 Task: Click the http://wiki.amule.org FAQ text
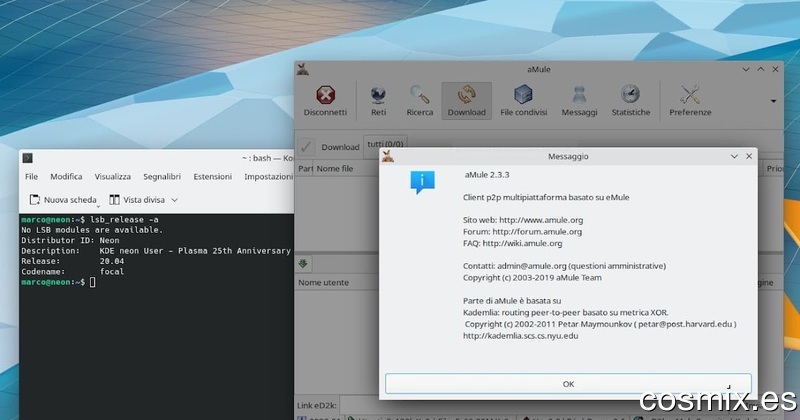[x=522, y=243]
